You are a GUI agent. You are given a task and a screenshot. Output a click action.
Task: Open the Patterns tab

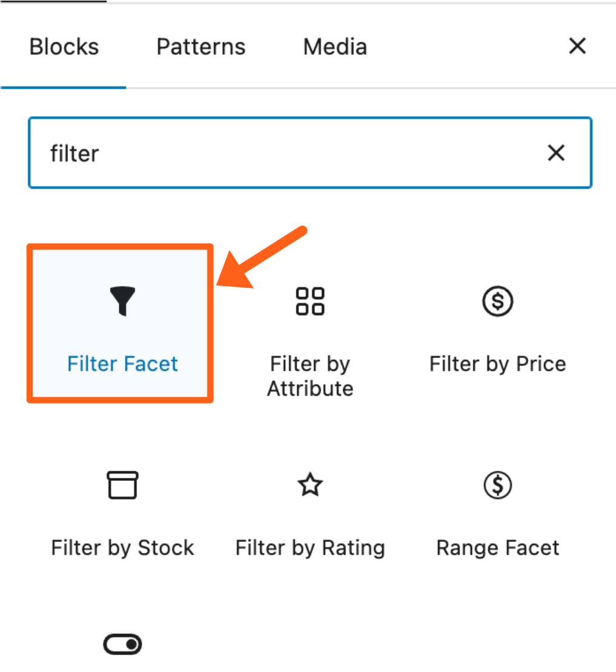click(201, 47)
